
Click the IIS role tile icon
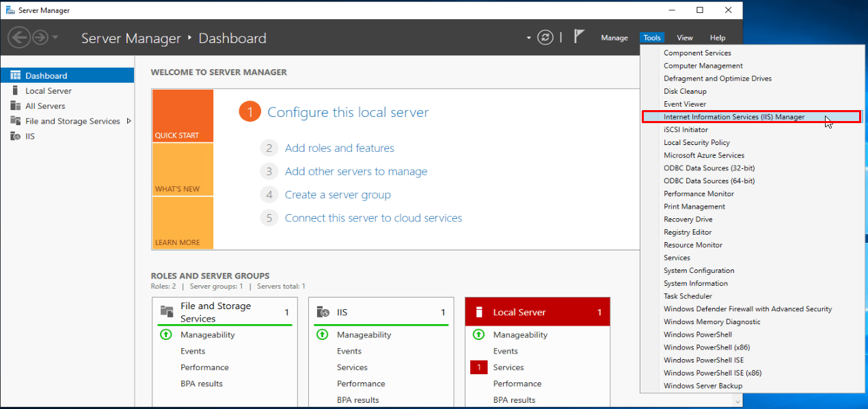(323, 312)
